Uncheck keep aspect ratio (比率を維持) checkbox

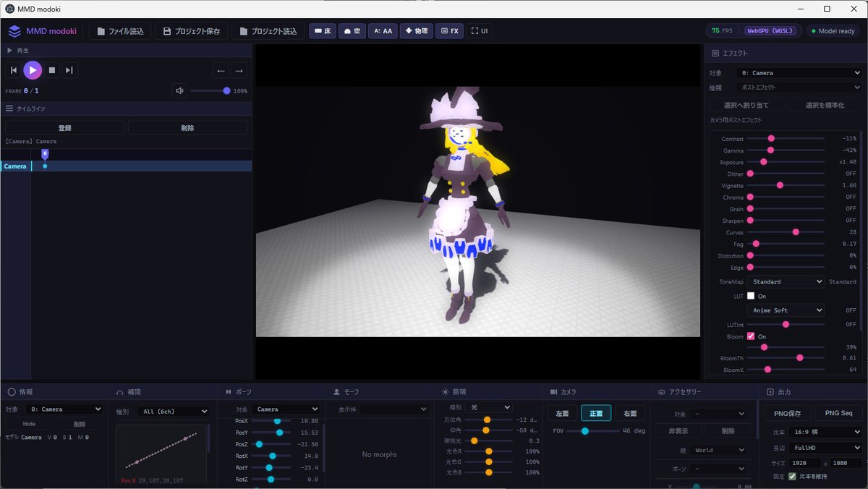[x=793, y=476]
